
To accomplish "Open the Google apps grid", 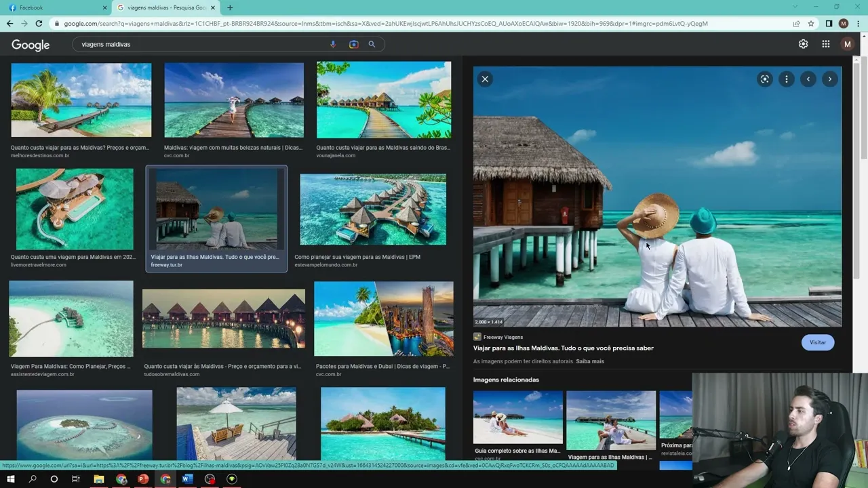I will coord(826,44).
